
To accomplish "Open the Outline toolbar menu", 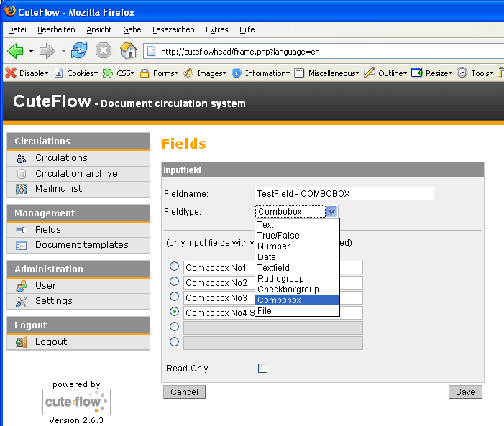I will [385, 73].
